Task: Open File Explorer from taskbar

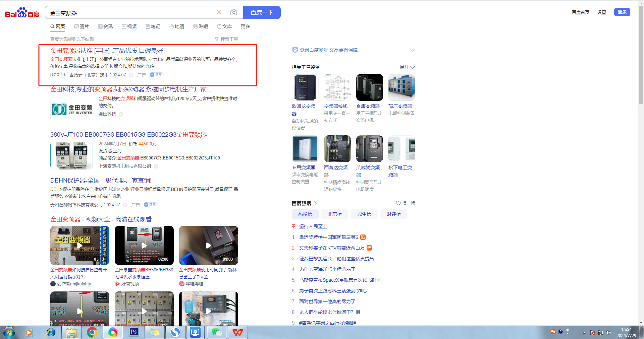Action: [x=71, y=332]
